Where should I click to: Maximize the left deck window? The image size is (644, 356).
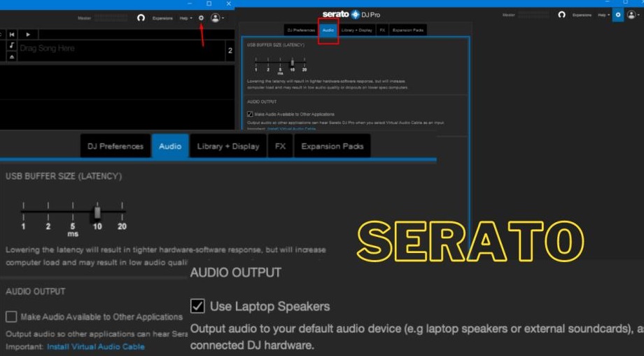click(209, 4)
